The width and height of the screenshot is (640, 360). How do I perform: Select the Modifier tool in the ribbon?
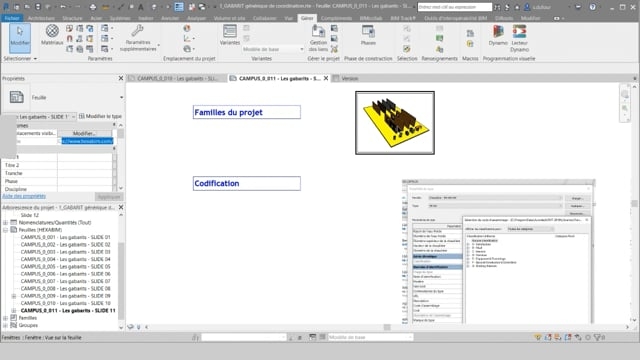20,38
